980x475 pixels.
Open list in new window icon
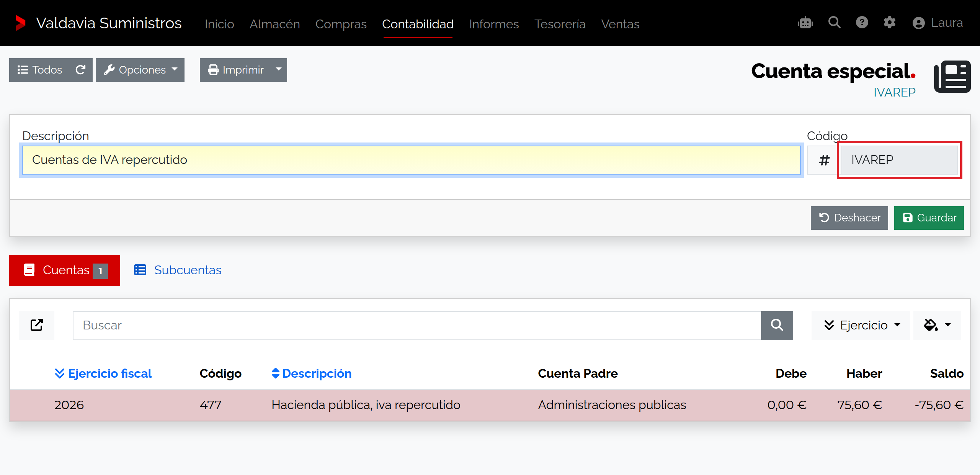(37, 325)
